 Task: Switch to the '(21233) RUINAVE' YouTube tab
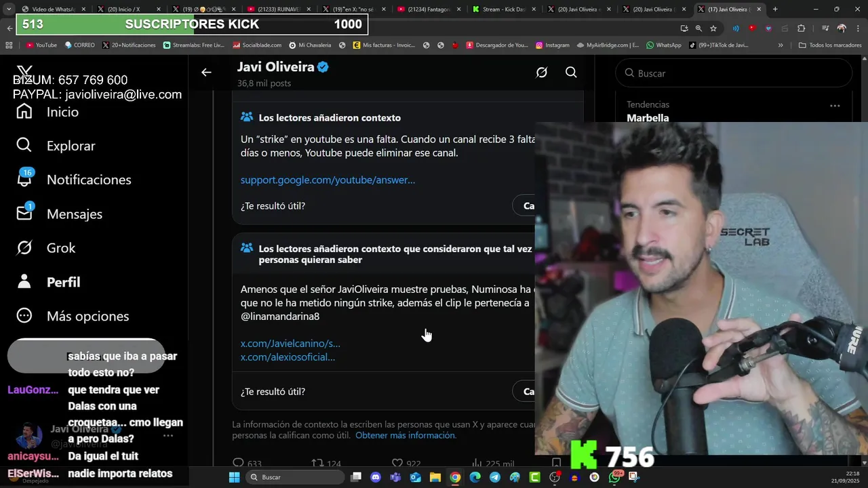278,9
